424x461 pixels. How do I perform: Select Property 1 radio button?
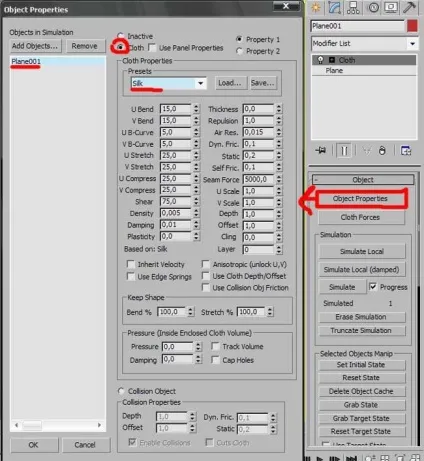(239, 39)
